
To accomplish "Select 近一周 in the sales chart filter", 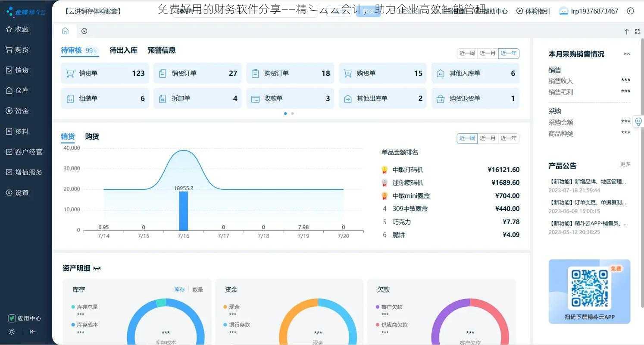I will tap(467, 138).
